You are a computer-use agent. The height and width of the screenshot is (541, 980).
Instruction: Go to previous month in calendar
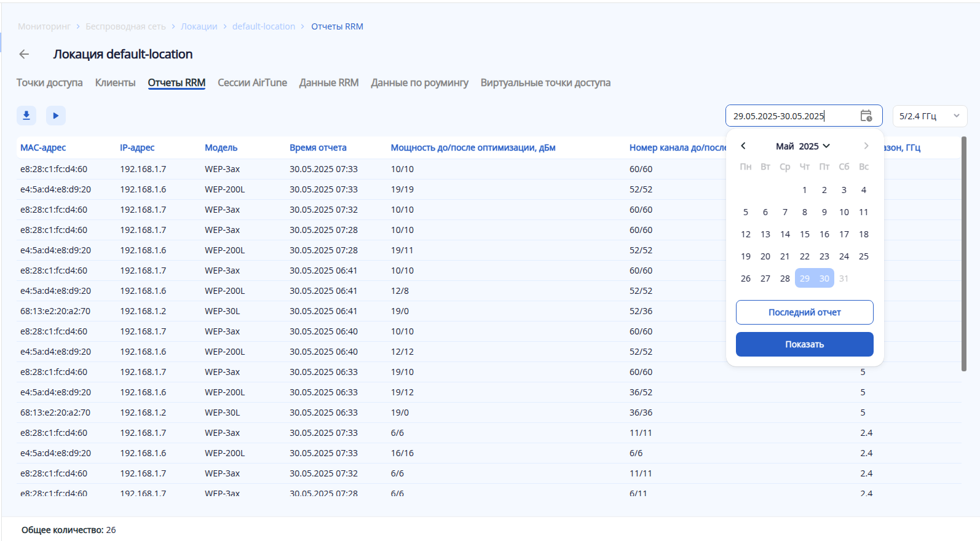743,146
